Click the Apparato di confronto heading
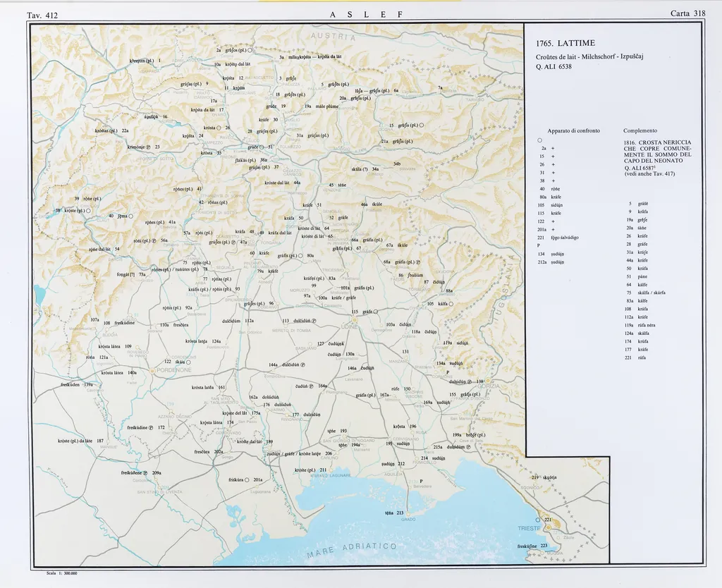Viewport: 722px width, 588px height. pyautogui.click(x=573, y=130)
